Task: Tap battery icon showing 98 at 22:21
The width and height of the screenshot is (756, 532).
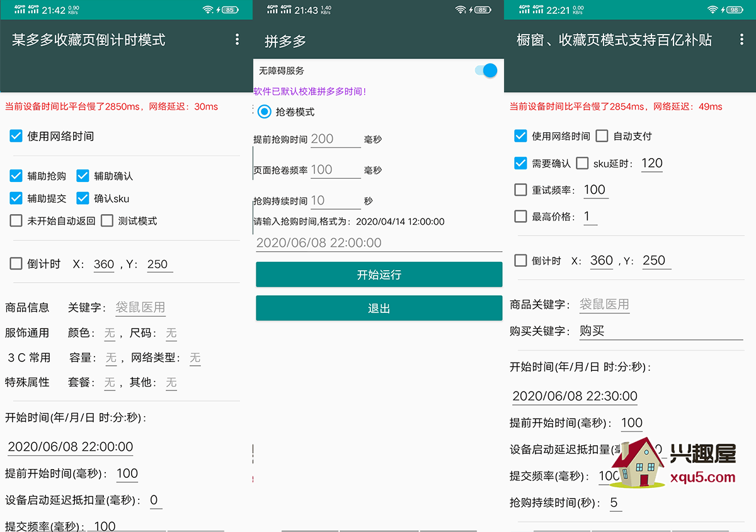Action: coord(734,9)
